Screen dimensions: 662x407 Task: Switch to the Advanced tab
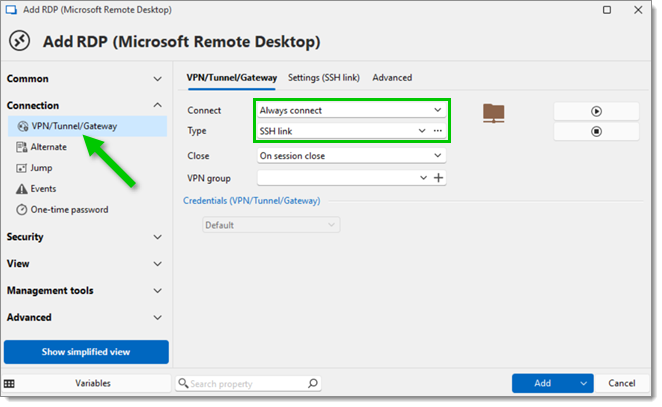pyautogui.click(x=392, y=78)
